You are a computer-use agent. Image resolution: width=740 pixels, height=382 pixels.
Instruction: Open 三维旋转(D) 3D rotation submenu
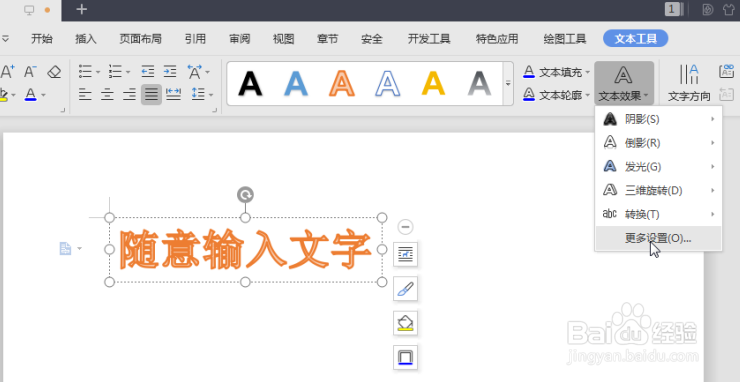(x=658, y=190)
